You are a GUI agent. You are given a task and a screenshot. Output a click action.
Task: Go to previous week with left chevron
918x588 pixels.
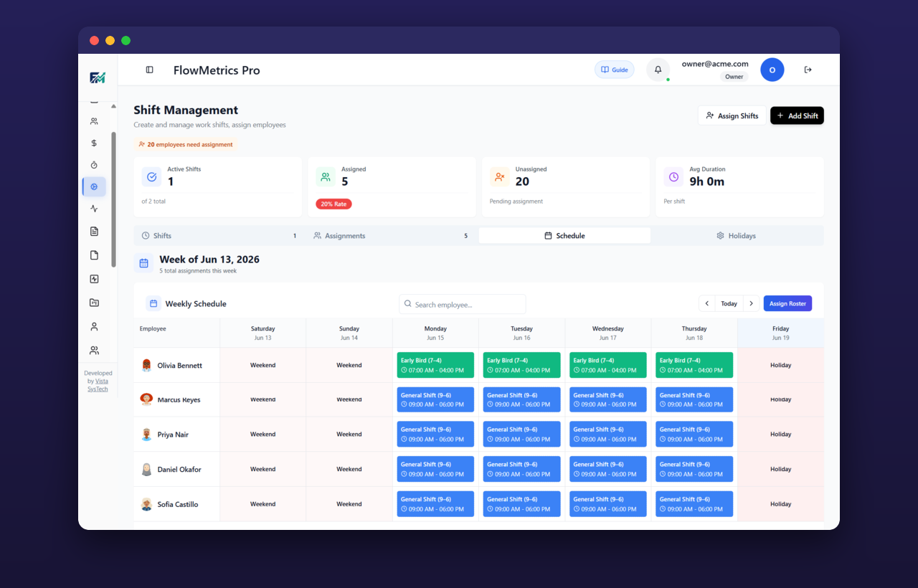[707, 303]
